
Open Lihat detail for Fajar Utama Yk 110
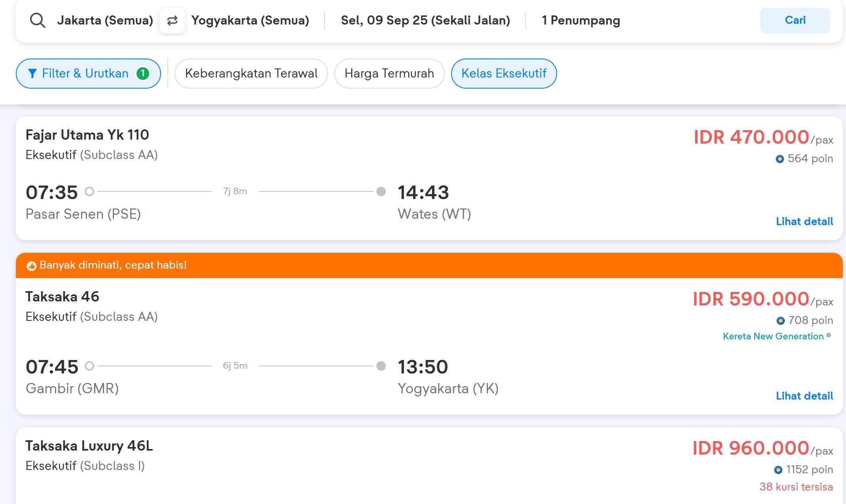click(x=804, y=222)
